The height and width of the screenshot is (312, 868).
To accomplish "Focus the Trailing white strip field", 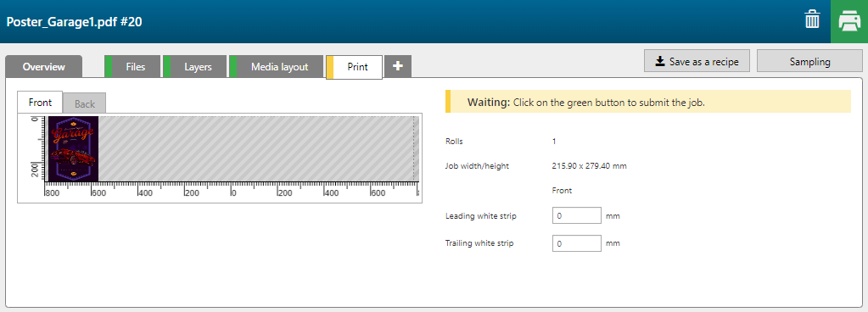I will [x=577, y=243].
